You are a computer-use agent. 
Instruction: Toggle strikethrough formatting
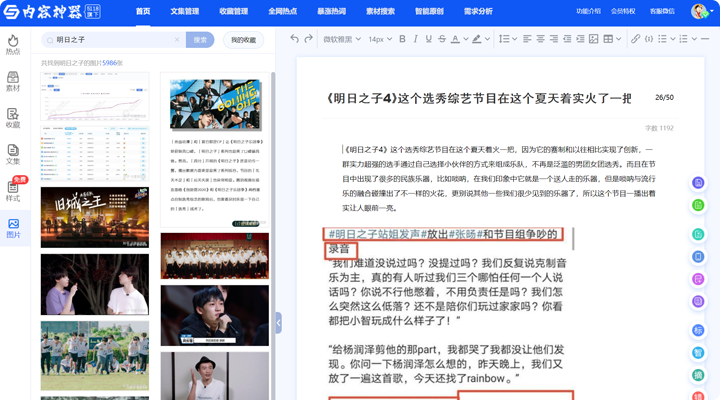point(442,39)
